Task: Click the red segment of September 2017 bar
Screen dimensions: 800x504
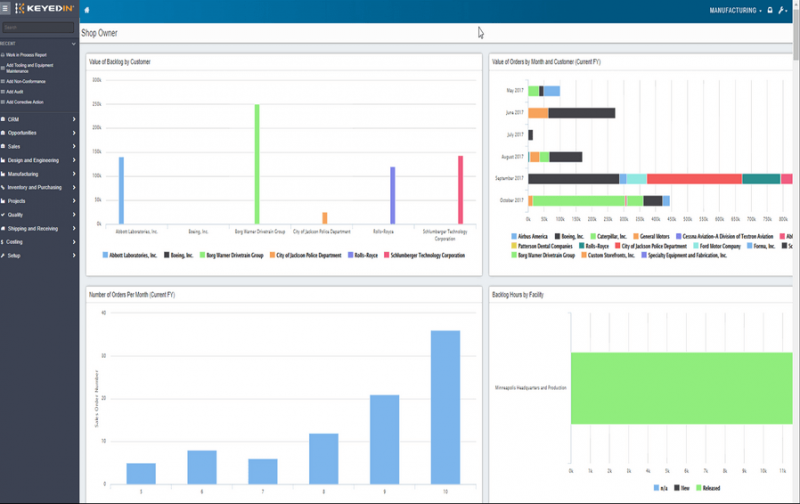Action: point(694,179)
